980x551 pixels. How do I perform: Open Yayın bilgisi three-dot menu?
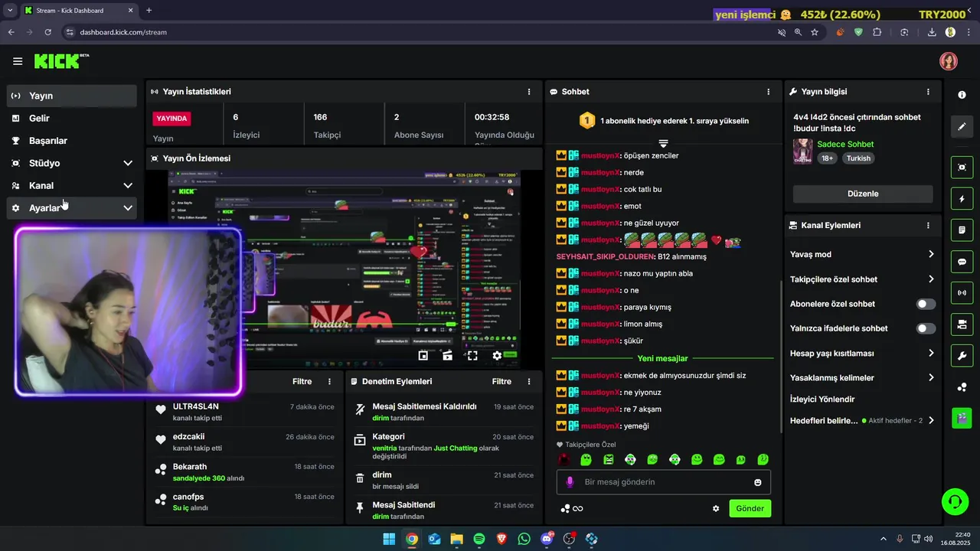point(928,92)
